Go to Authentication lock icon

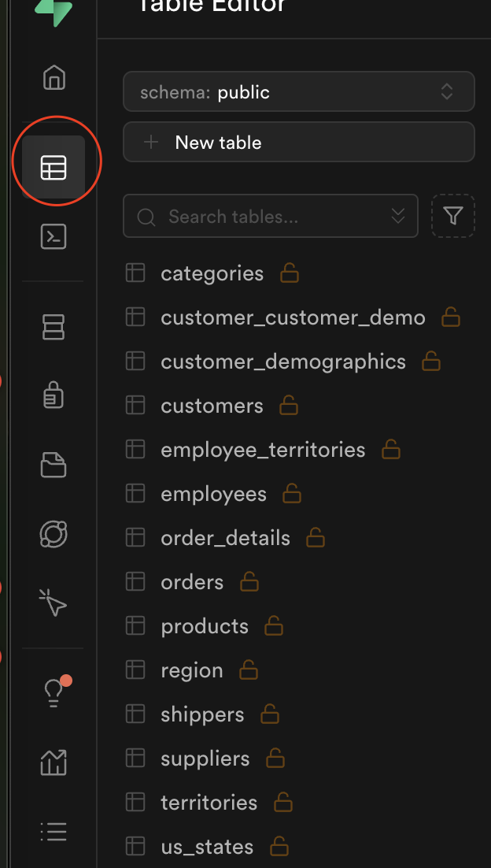tap(54, 396)
